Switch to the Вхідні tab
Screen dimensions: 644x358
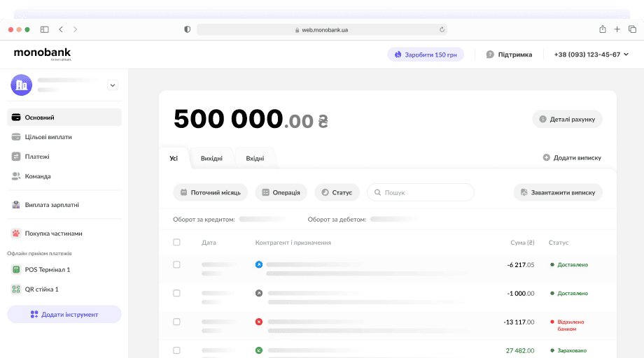pos(255,159)
